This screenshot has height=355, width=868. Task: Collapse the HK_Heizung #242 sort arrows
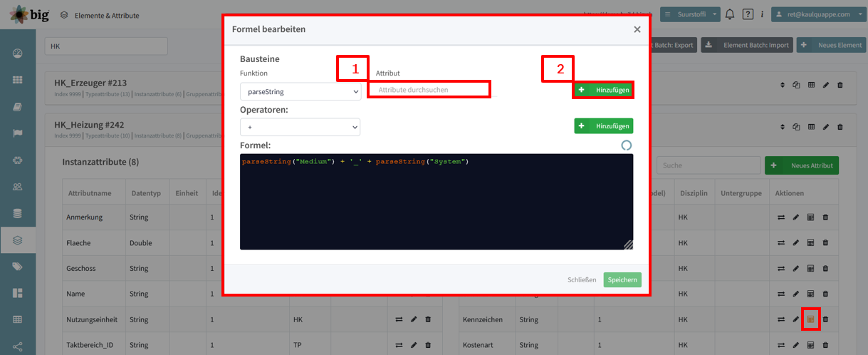pyautogui.click(x=783, y=126)
